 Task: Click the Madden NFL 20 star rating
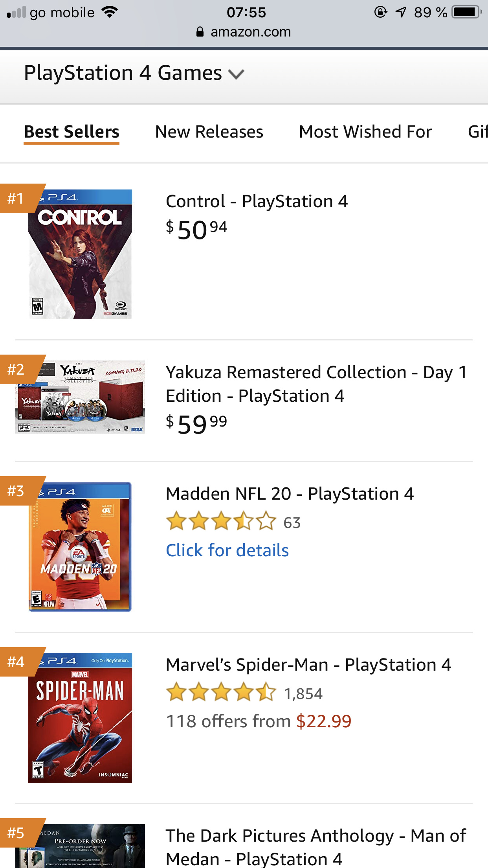click(221, 522)
